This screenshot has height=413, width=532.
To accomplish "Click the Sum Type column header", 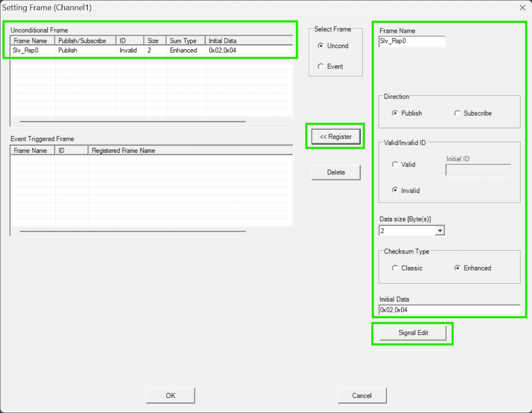I will 186,41.
